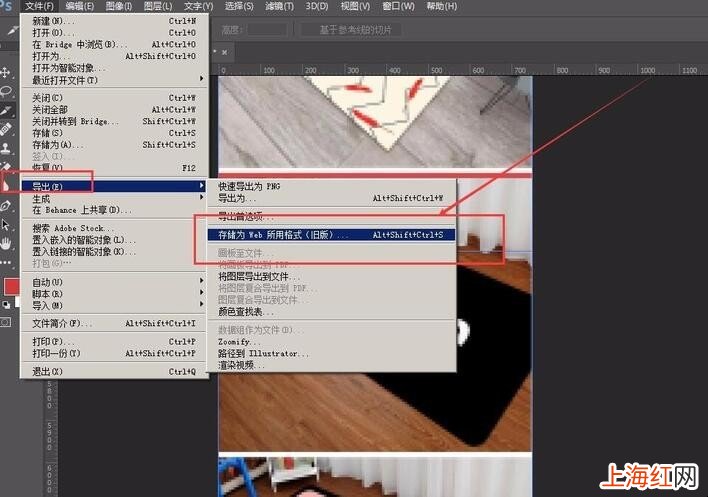Choose 路径到 Illustrator entry

coord(331,353)
